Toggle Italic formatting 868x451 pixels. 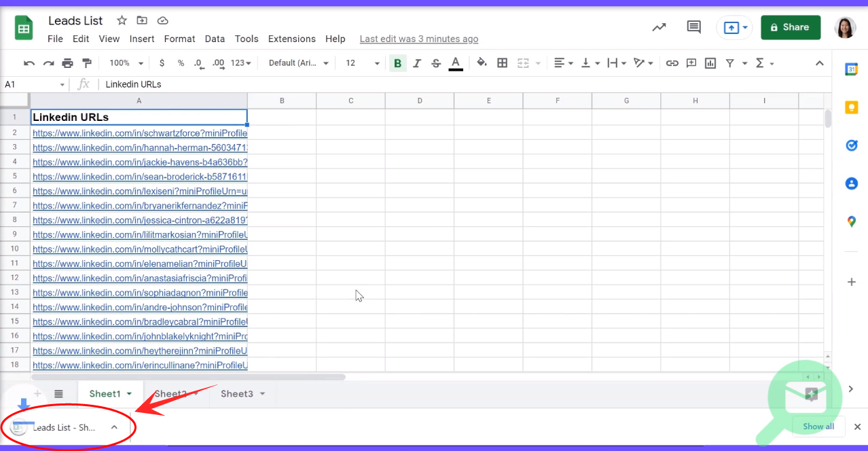(x=417, y=63)
